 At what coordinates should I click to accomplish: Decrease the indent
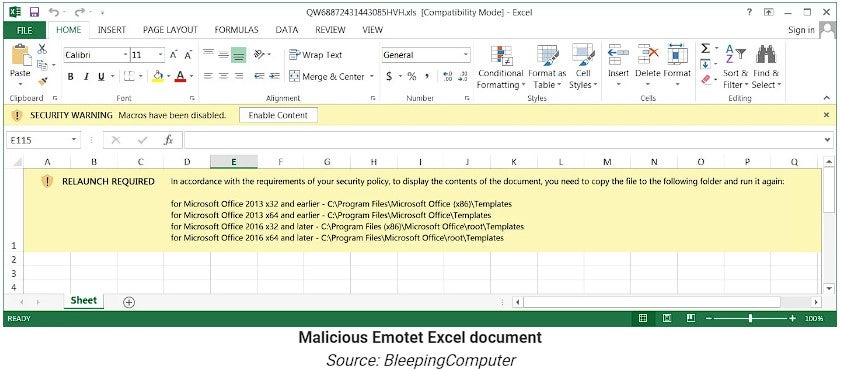[x=259, y=76]
